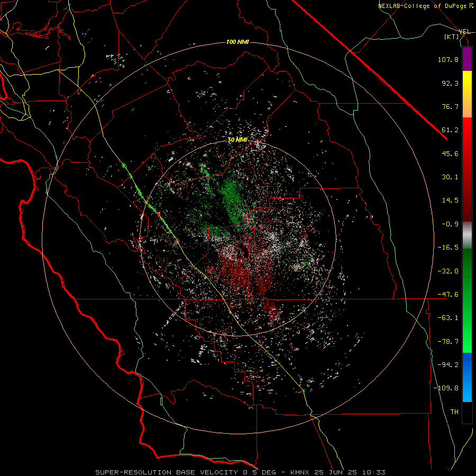The height and width of the screenshot is (476, 476).
Task: Pick the red segment of velocity color bar
Action: 467,169
